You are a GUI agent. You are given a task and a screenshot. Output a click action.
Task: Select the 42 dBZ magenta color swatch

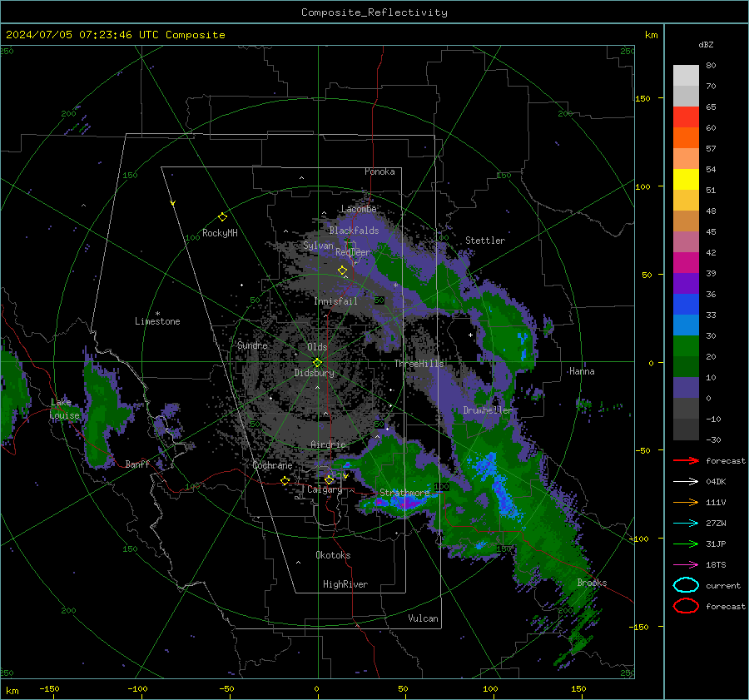pos(686,262)
